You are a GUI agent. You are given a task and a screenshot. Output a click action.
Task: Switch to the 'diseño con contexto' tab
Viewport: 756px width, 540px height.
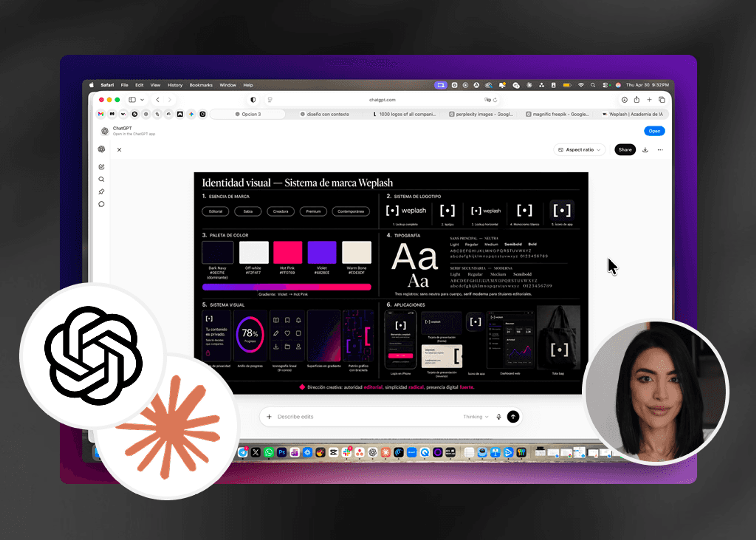click(x=325, y=114)
